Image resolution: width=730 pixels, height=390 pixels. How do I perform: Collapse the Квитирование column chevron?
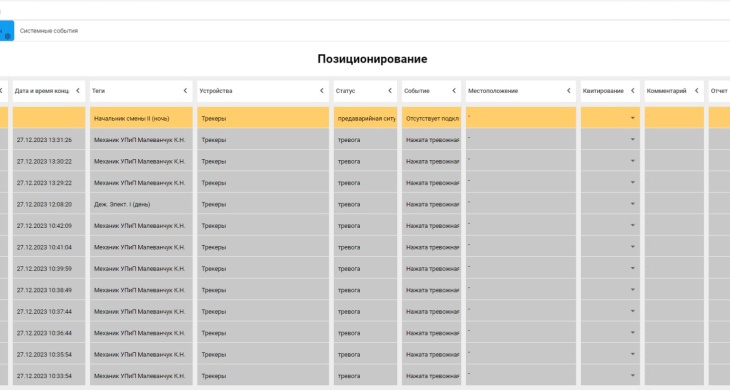(x=632, y=91)
